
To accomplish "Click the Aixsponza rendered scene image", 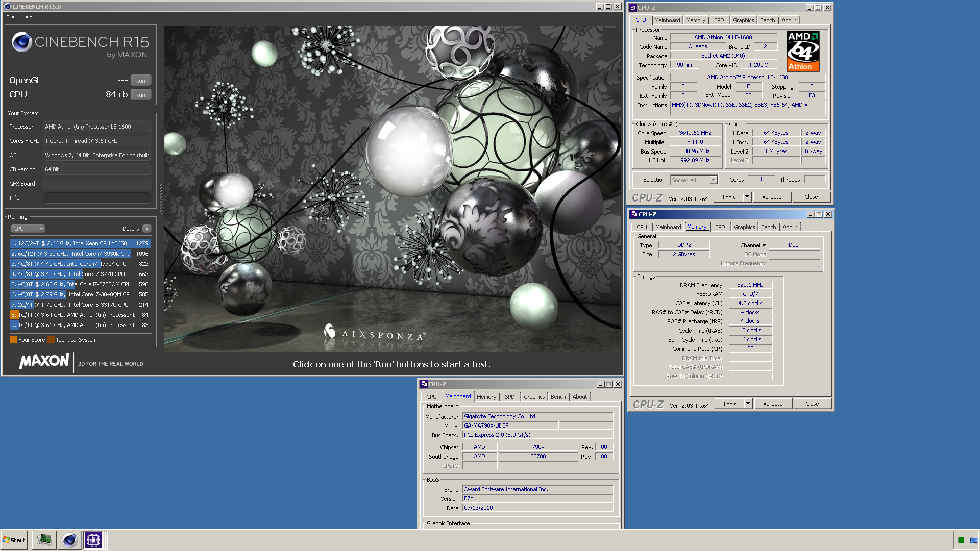I will pos(393,188).
